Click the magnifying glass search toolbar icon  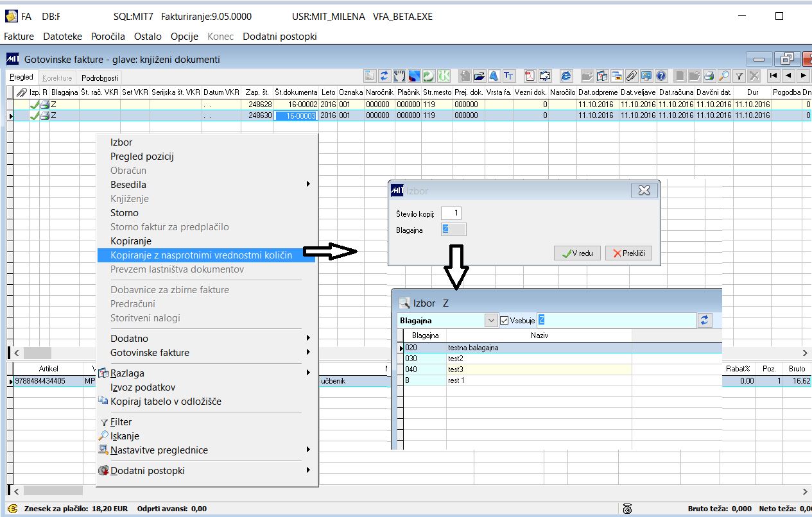tap(724, 76)
